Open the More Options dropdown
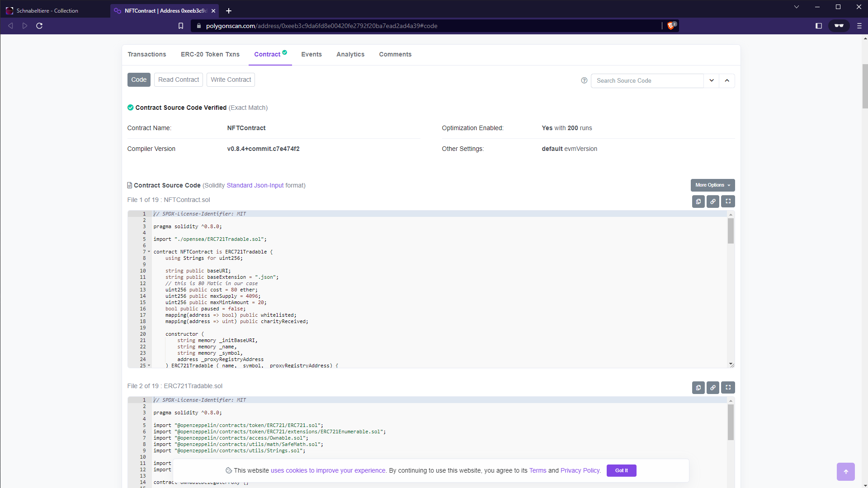This screenshot has height=488, width=868. click(712, 185)
